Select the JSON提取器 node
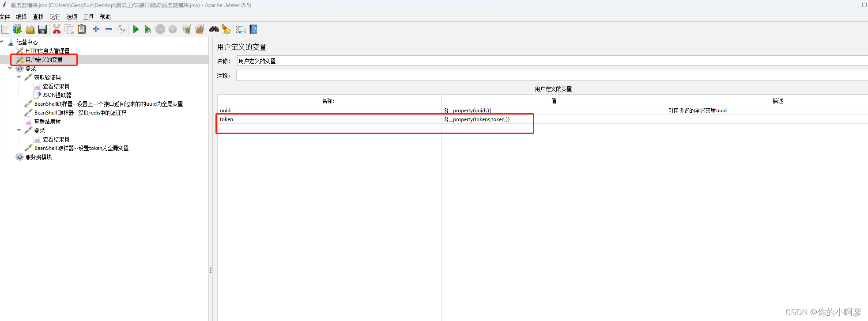Image resolution: width=868 pixels, height=321 pixels. 57,95
